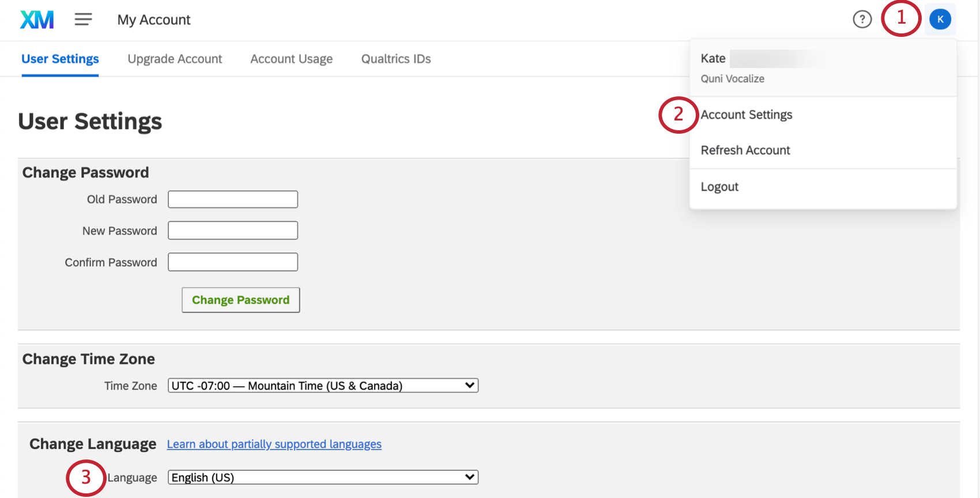
Task: Choose Account Settings from the user menu
Action: click(x=746, y=115)
